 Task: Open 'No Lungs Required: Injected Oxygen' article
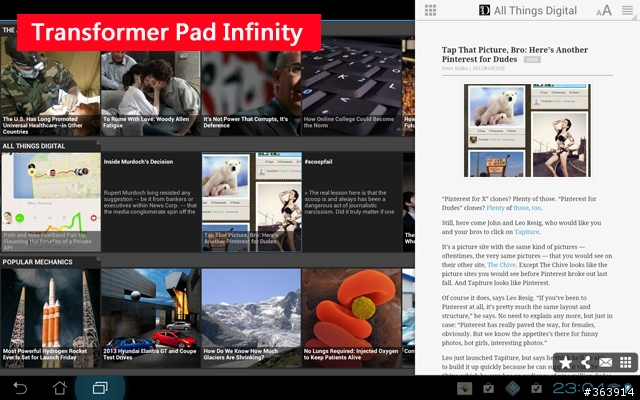[x=351, y=318]
